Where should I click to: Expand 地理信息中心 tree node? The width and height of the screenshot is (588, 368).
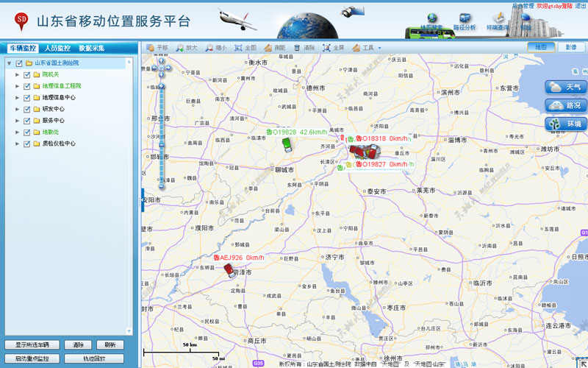(17, 98)
